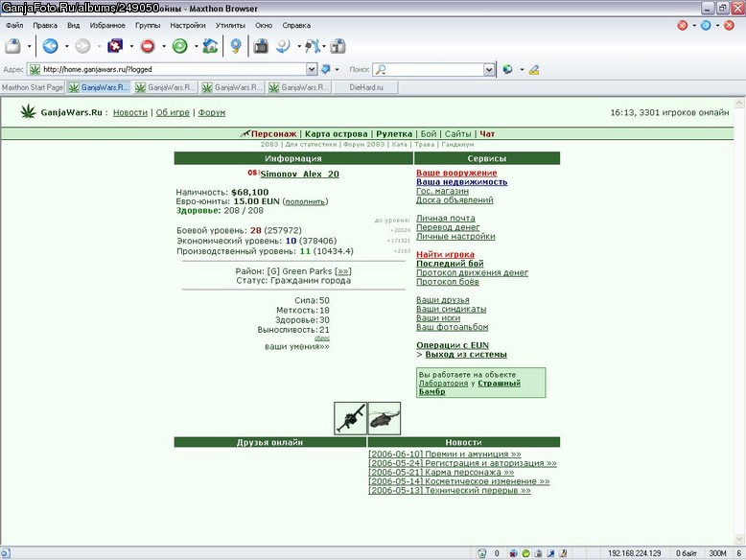746x560 pixels.
Task: Click the red Stop loading icon
Action: coord(148,46)
